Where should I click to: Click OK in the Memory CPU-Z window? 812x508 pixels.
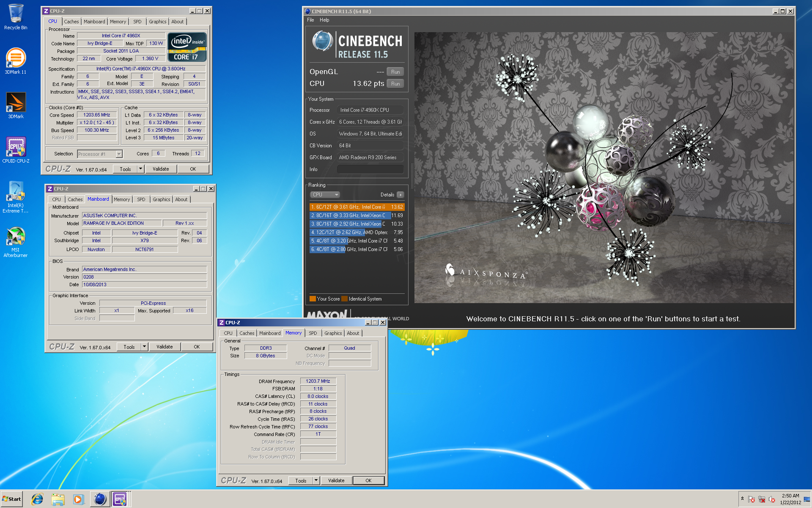(x=368, y=480)
